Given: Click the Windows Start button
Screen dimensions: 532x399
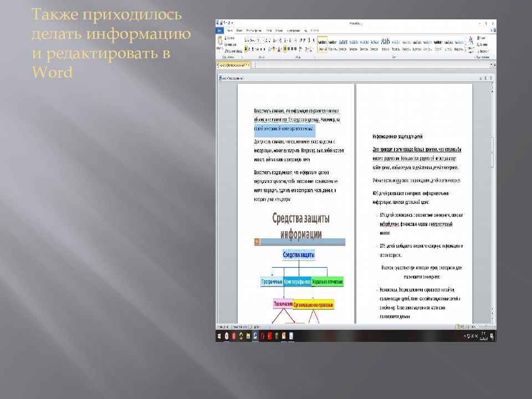Looking at the screenshot, I should [x=220, y=336].
